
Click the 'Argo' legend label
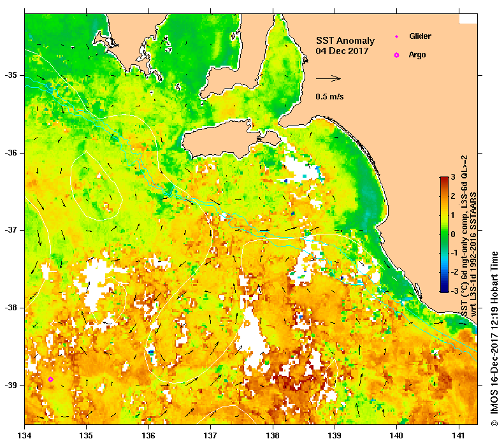coord(417,55)
